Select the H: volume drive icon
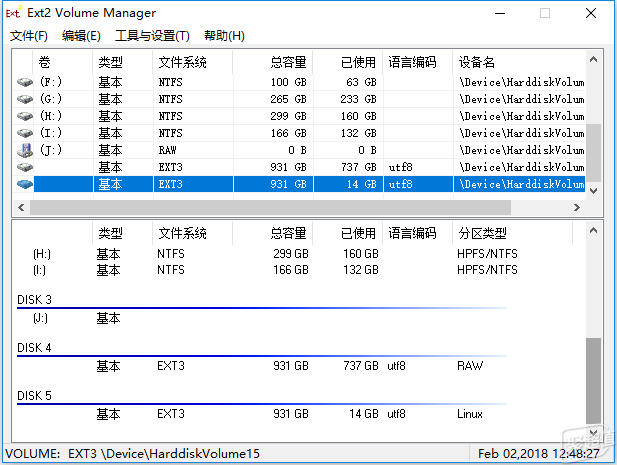The image size is (617, 465). click(x=25, y=116)
